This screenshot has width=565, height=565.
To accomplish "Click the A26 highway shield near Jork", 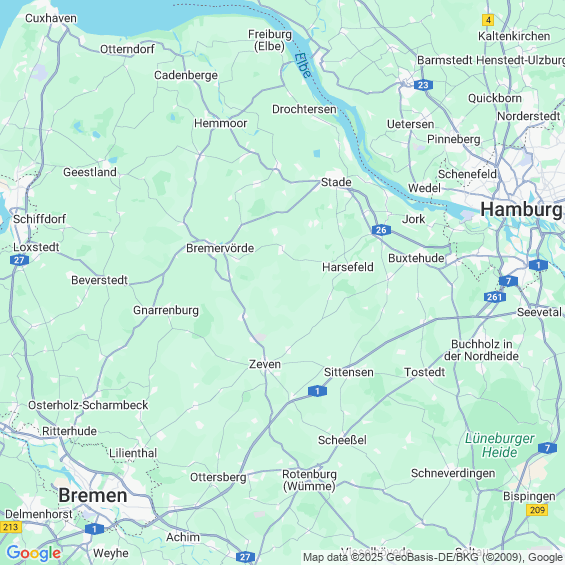I will [x=381, y=230].
